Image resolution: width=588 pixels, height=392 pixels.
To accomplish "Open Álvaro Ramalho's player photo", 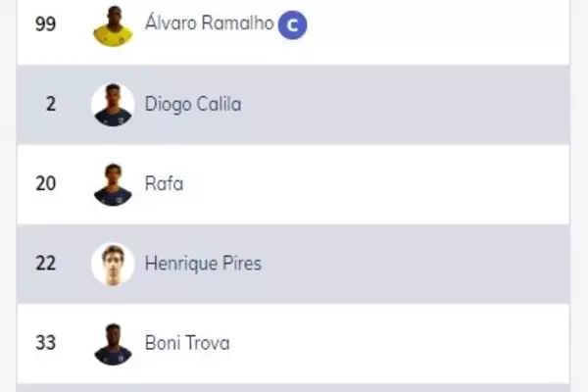I will 113,25.
